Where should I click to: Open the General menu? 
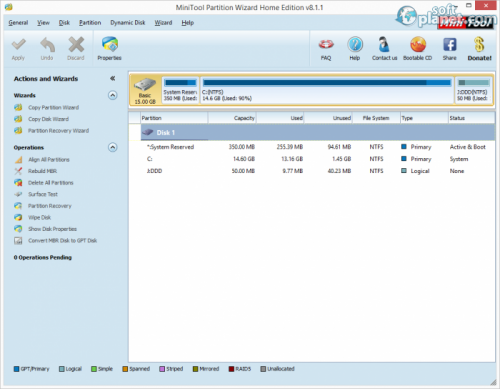click(x=18, y=23)
